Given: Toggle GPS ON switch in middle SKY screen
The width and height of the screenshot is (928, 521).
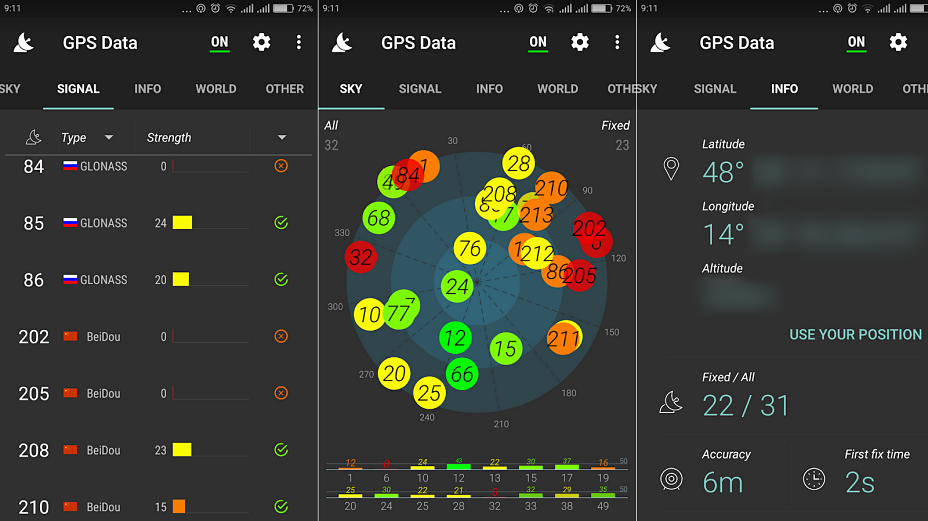Looking at the screenshot, I should pyautogui.click(x=538, y=43).
